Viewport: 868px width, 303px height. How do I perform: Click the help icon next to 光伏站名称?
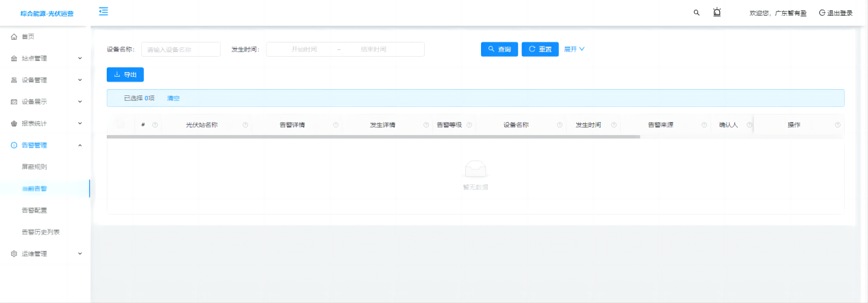[245, 125]
